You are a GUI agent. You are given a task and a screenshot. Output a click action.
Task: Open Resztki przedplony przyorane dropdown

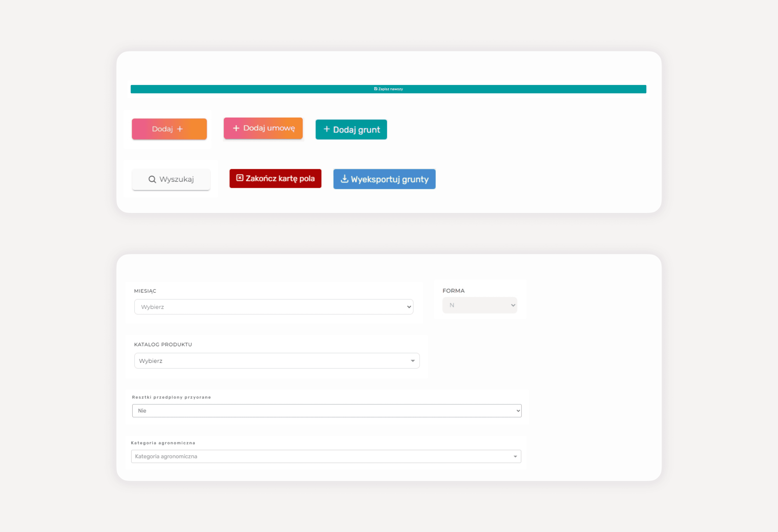(x=326, y=410)
